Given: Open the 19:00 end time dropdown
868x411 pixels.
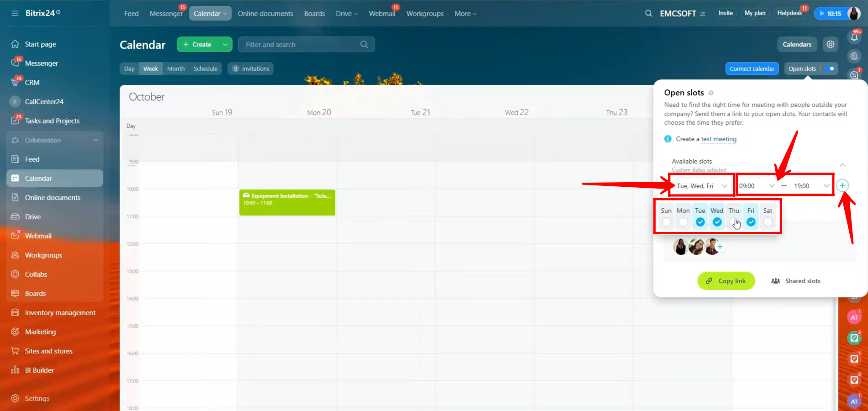Looking at the screenshot, I should (811, 186).
